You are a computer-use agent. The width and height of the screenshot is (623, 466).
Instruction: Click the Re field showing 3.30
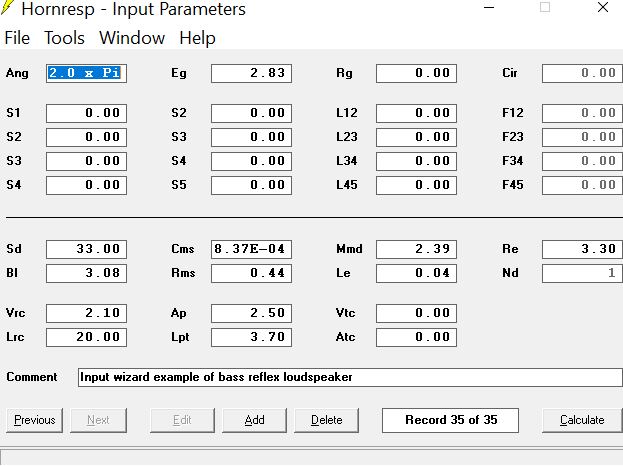[582, 249]
